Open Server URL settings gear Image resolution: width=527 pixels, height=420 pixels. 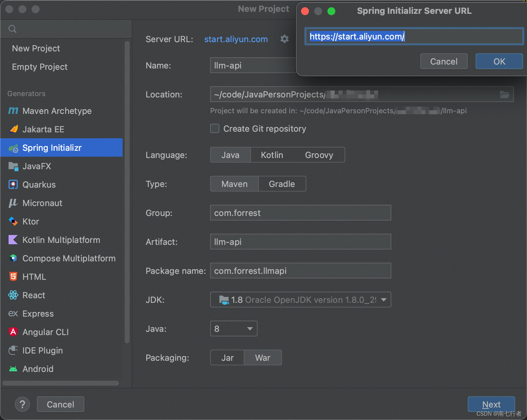coord(285,39)
